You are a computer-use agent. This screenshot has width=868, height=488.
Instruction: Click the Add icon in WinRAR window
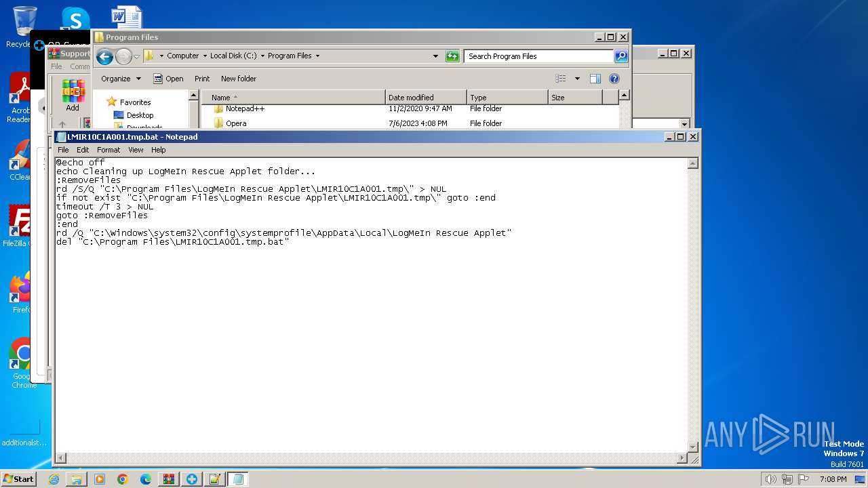point(73,96)
